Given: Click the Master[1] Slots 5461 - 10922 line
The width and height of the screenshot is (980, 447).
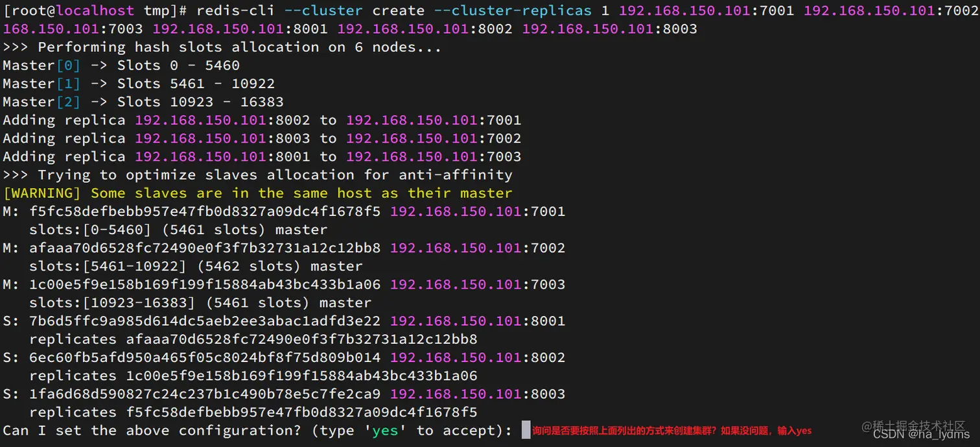Looking at the screenshot, I should (139, 84).
